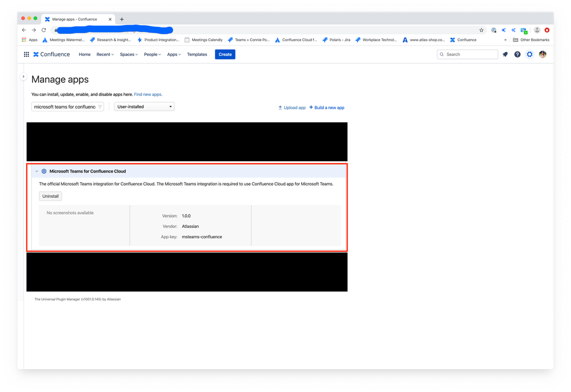Click the Build a new app link
The image size is (571, 392).
pos(326,108)
